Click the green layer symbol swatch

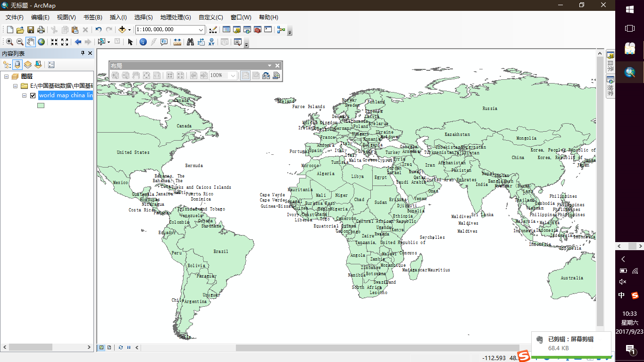(x=41, y=106)
